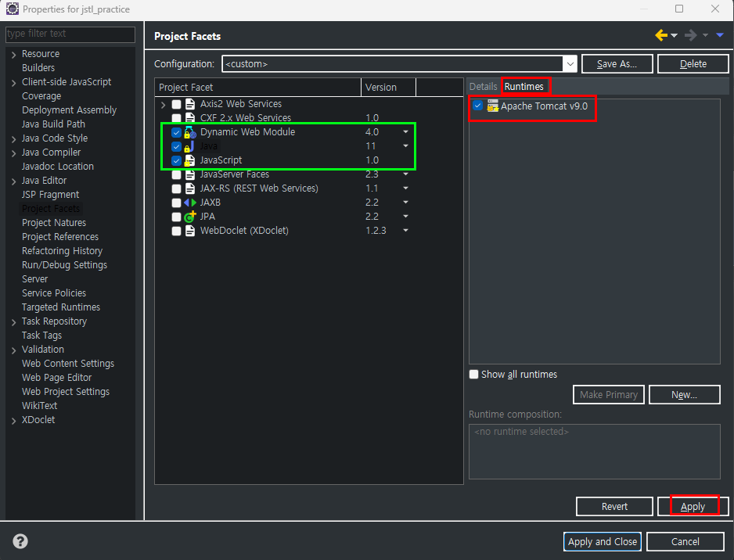
Task: Switch to the Details tab
Action: coord(483,87)
